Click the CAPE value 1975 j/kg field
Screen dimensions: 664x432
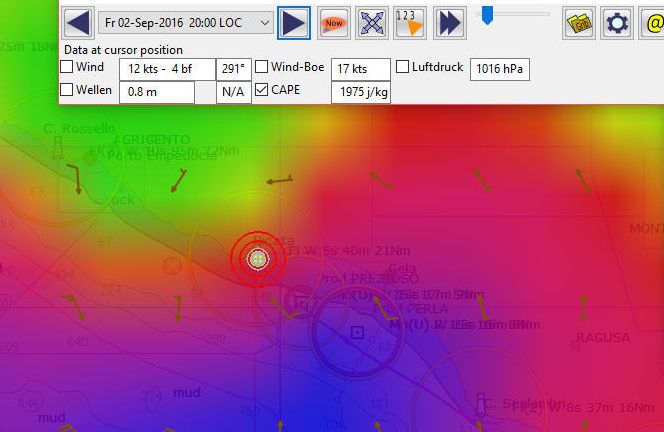pyautogui.click(x=360, y=92)
